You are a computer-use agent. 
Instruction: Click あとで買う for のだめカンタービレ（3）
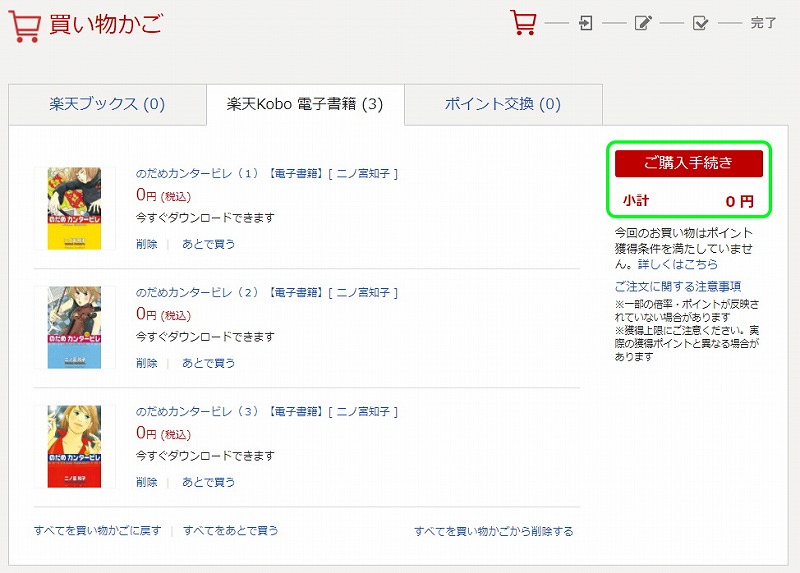[x=209, y=482]
